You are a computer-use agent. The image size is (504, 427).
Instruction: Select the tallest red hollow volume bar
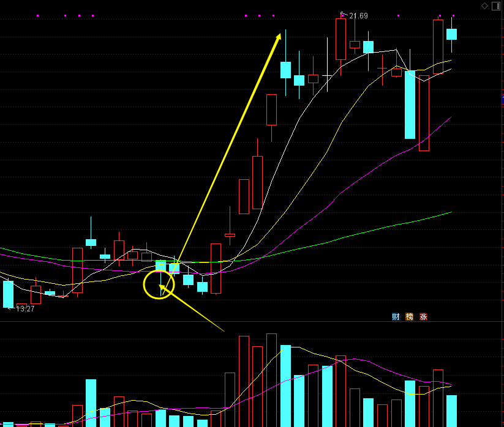(x=244, y=379)
